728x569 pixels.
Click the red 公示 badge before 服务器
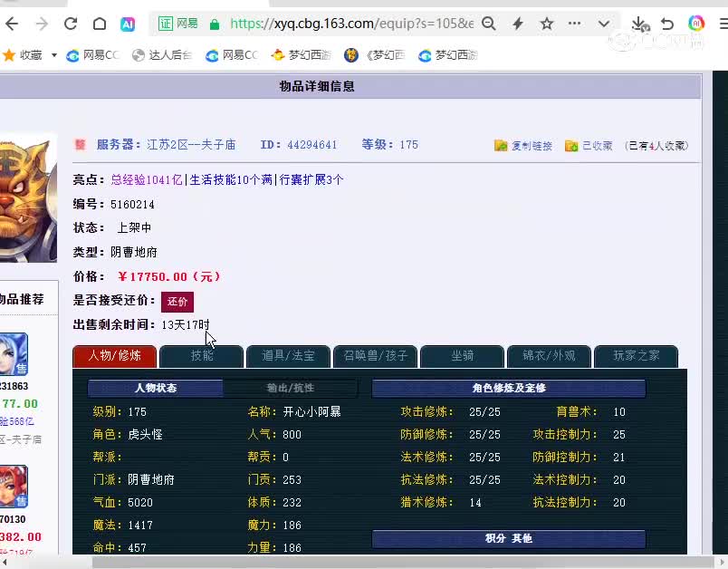[80, 145]
